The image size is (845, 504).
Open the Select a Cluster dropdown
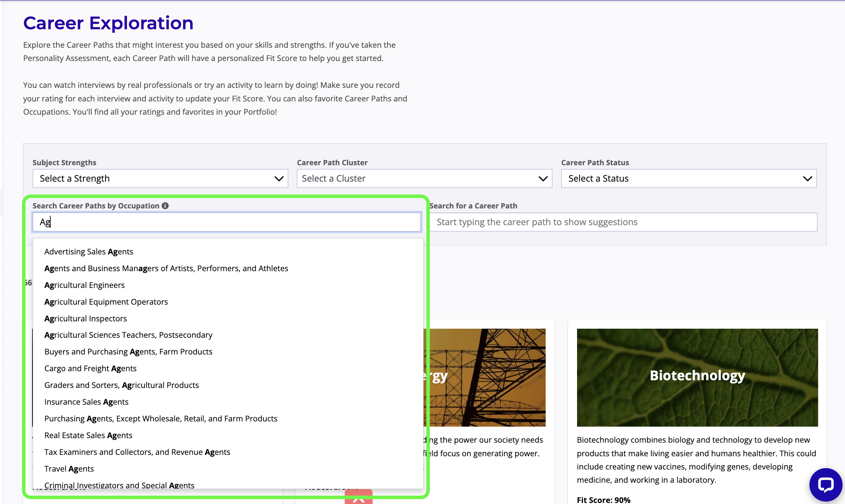[x=424, y=178]
